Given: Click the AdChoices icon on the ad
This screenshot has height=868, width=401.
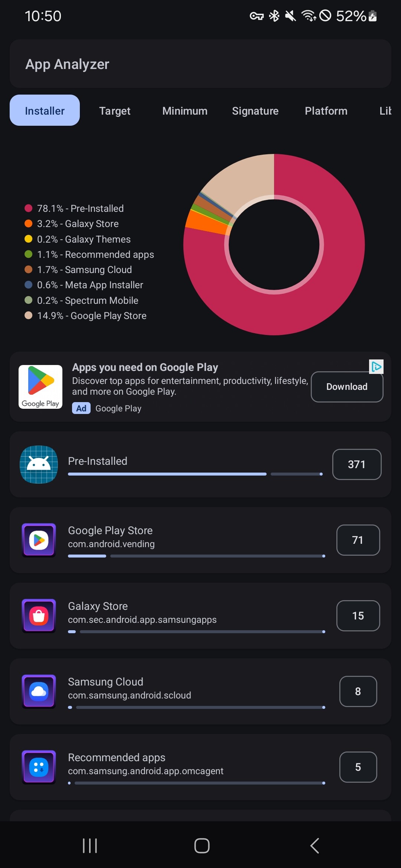Looking at the screenshot, I should [376, 366].
